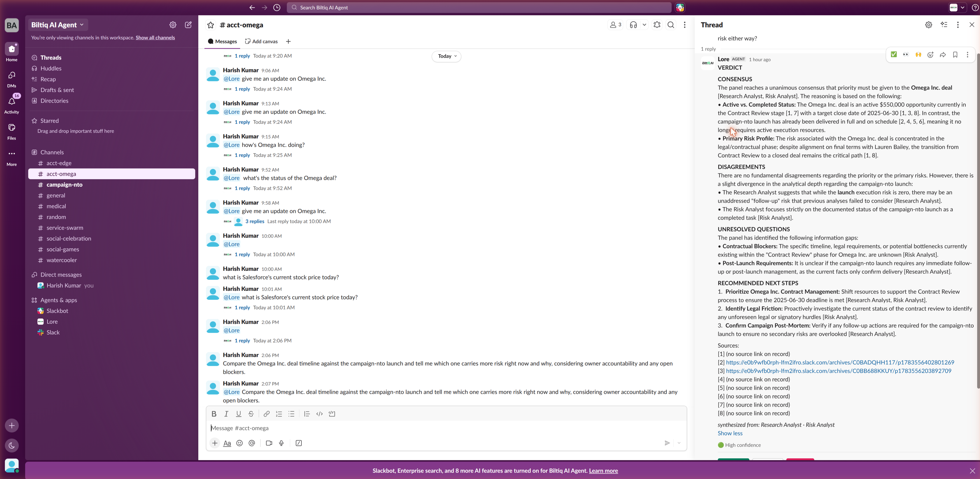
Task: Click Learn more in the banner
Action: [603, 471]
